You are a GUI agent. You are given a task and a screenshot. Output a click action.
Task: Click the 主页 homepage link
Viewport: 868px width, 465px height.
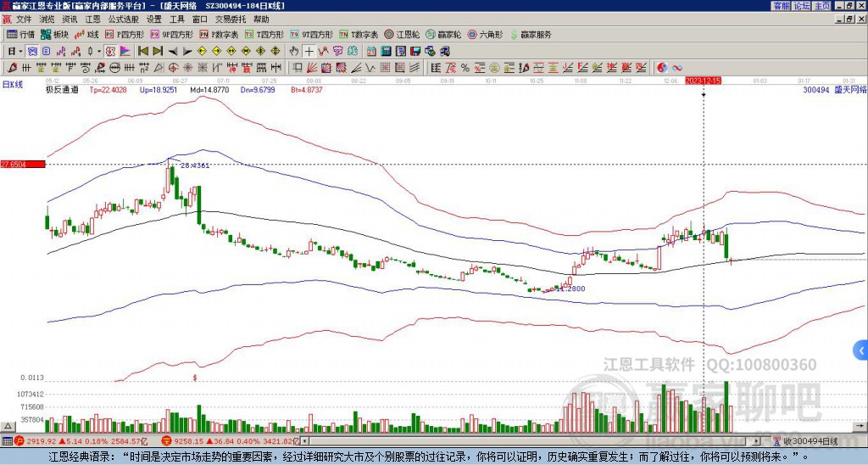[x=822, y=6]
